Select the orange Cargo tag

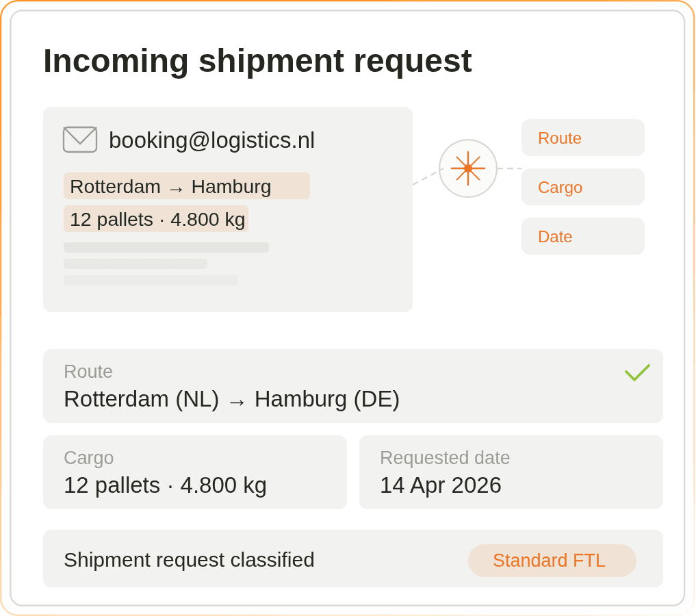tap(582, 188)
